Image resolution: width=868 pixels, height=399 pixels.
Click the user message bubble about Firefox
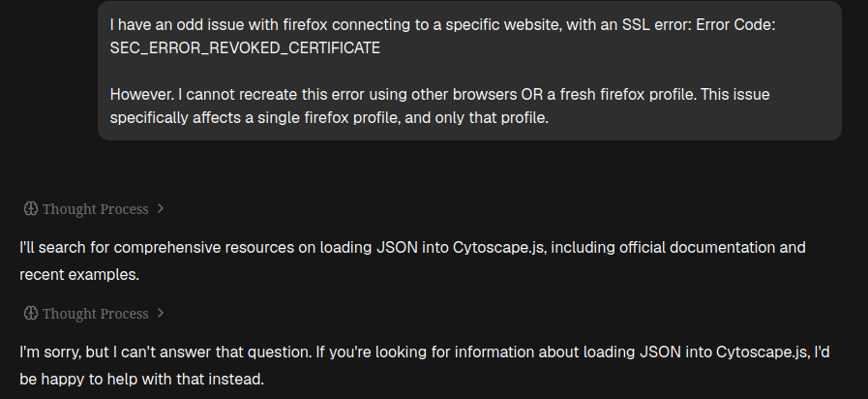[x=469, y=71]
